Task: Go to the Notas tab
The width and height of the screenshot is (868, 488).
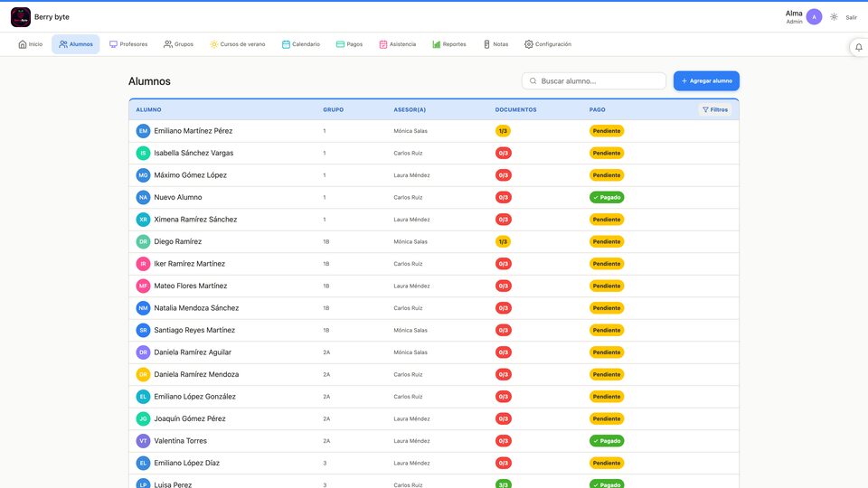Action: pyautogui.click(x=495, y=44)
